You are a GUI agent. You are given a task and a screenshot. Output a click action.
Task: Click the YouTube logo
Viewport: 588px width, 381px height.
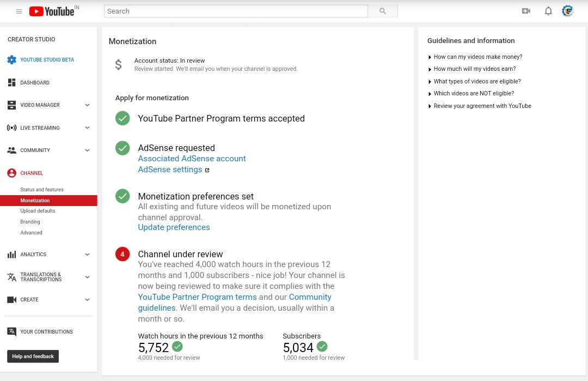point(52,11)
